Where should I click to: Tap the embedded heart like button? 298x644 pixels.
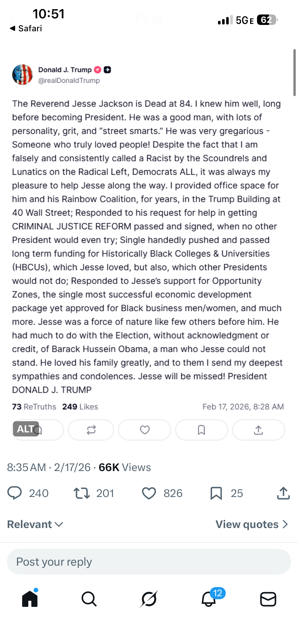coord(145,430)
